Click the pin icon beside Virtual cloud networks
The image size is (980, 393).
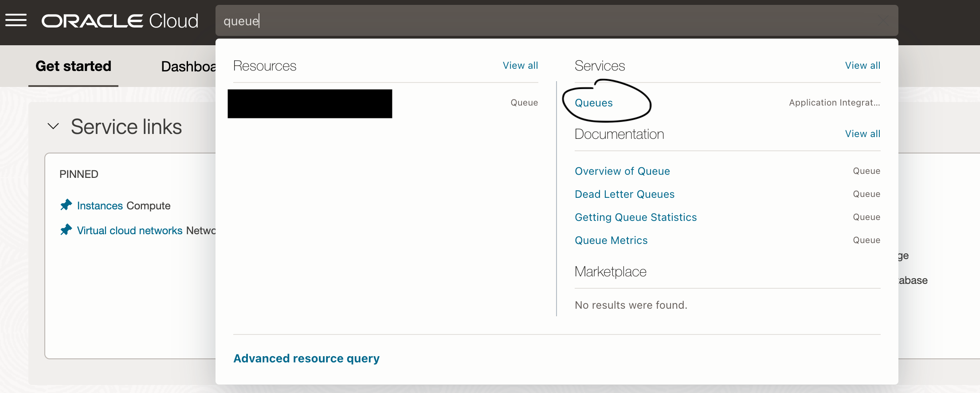(66, 230)
